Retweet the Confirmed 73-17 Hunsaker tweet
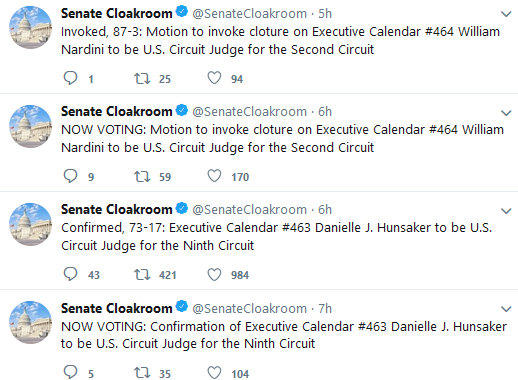 point(142,275)
